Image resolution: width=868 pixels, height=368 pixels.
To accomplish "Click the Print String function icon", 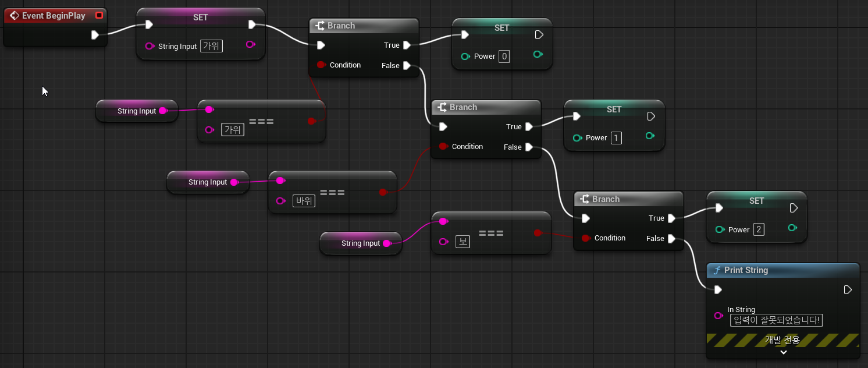I will click(717, 270).
